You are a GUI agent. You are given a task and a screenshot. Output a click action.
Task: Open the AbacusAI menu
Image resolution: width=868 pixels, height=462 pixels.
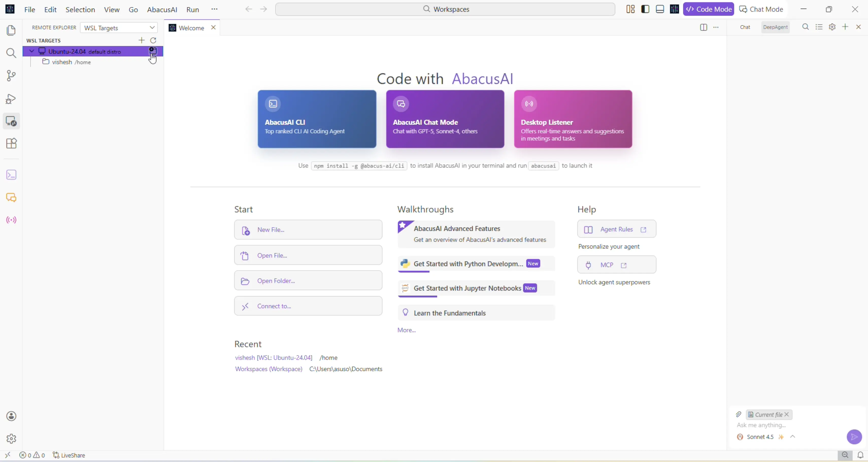tap(162, 9)
